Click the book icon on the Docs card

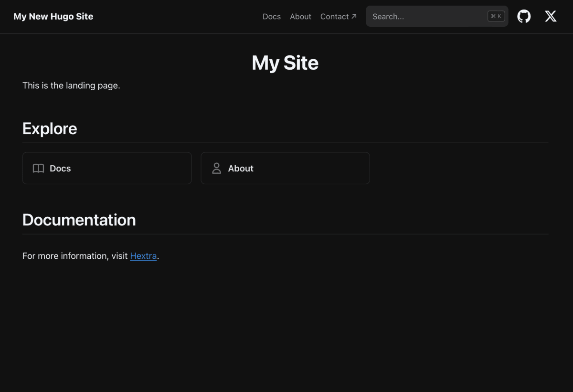point(38,168)
